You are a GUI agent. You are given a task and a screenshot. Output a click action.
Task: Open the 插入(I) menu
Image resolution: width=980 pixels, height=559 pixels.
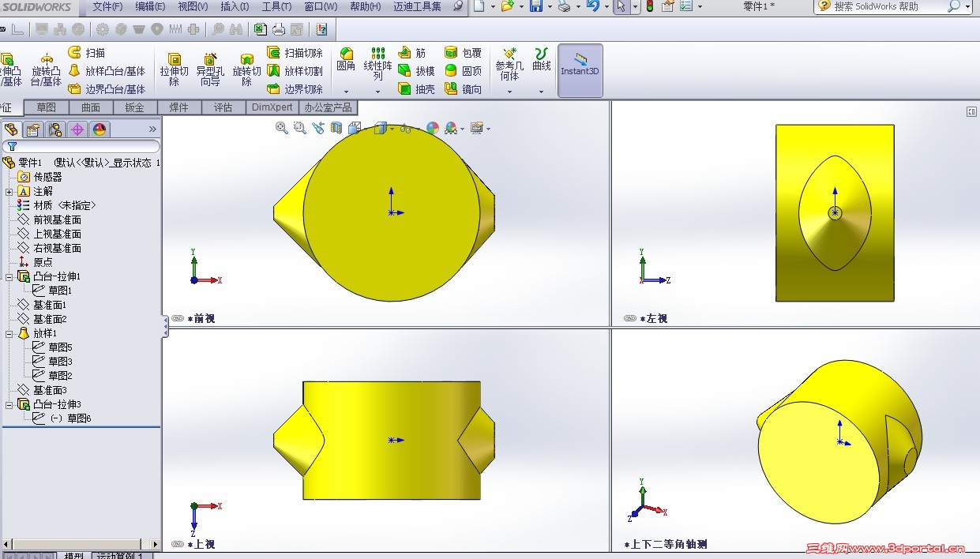[x=235, y=6]
